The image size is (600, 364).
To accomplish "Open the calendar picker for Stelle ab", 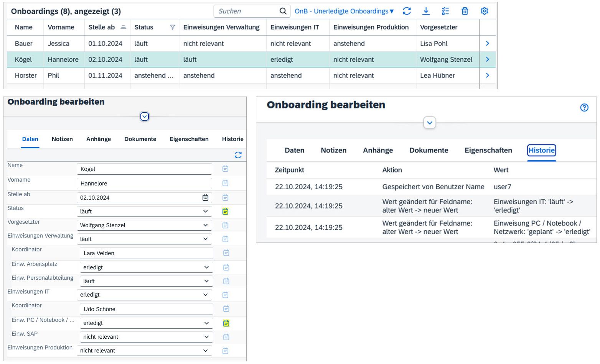I will click(x=205, y=198).
